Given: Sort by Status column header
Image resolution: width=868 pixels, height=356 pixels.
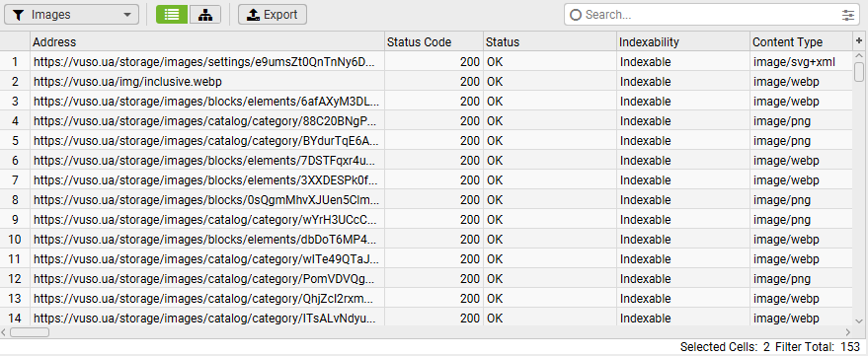Looking at the screenshot, I should pyautogui.click(x=550, y=42).
